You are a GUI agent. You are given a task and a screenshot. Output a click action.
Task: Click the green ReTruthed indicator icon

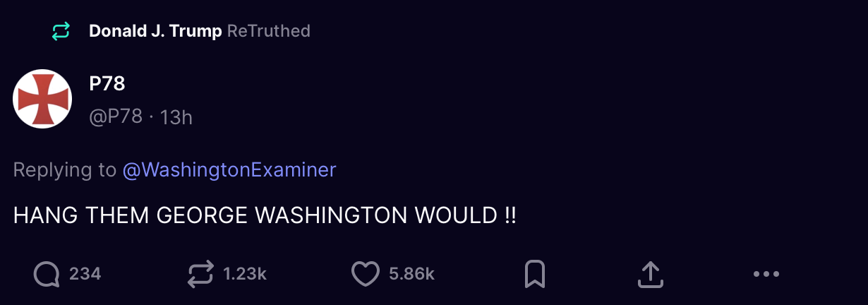(x=61, y=31)
